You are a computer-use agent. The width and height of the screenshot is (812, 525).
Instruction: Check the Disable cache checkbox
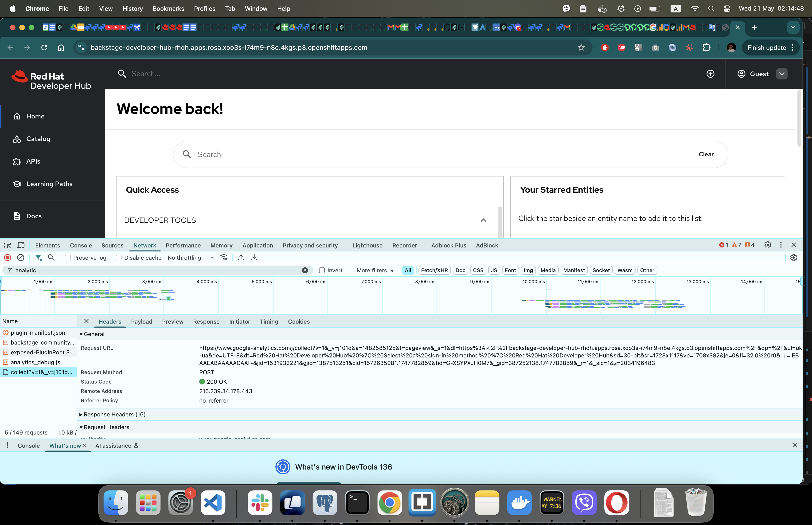[x=119, y=258]
